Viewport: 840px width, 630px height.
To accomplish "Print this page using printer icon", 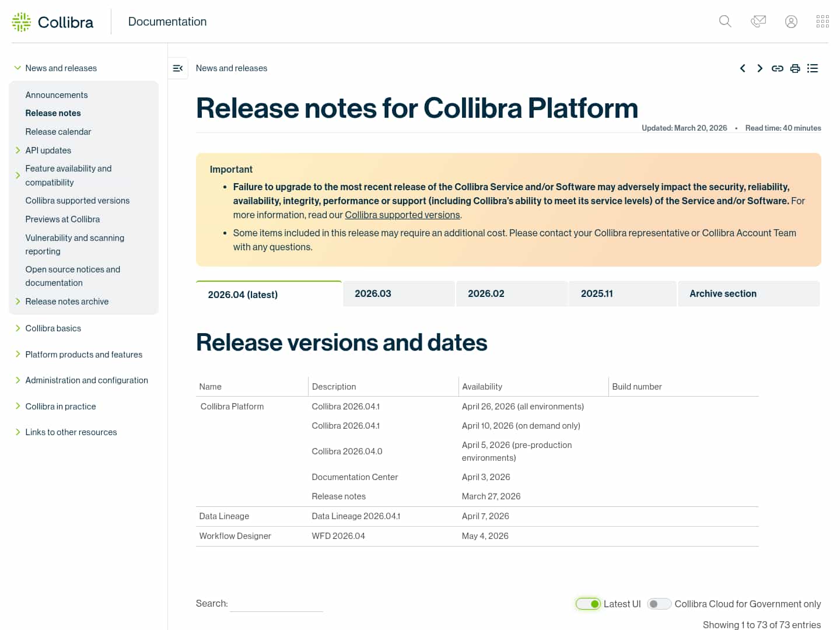I will point(795,68).
